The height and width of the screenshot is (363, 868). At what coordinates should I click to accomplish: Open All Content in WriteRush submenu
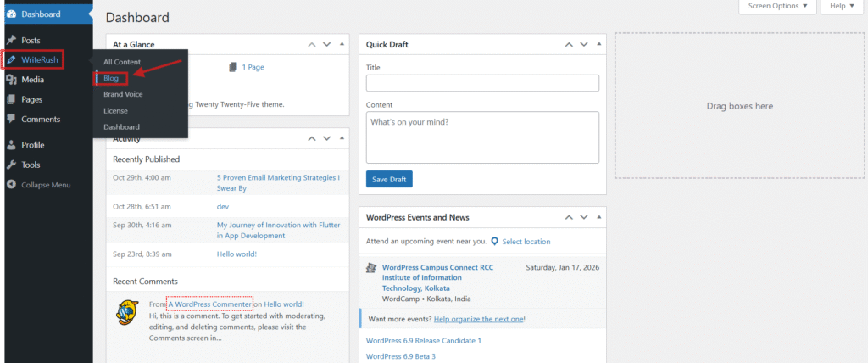pyautogui.click(x=122, y=62)
